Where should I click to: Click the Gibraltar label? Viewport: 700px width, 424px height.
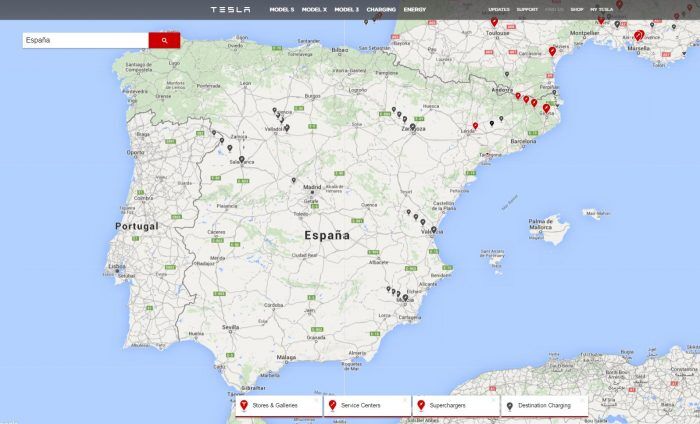[253, 388]
